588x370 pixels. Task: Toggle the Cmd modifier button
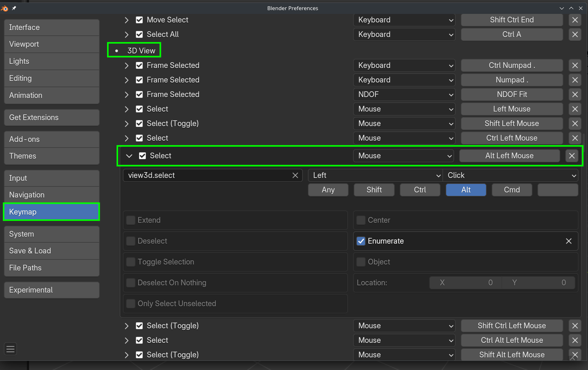[512, 190]
